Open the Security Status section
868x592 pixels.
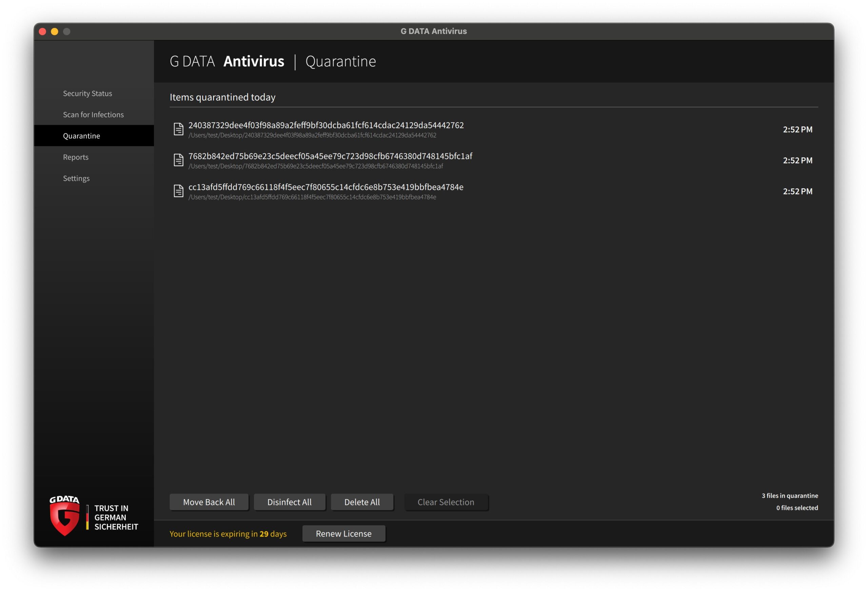pos(87,93)
